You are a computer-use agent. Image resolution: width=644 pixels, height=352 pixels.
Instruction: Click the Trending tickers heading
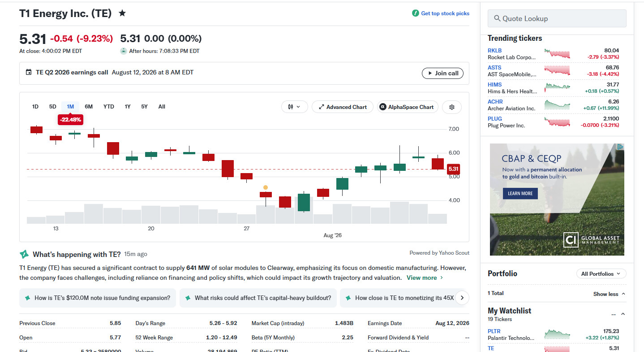(515, 39)
